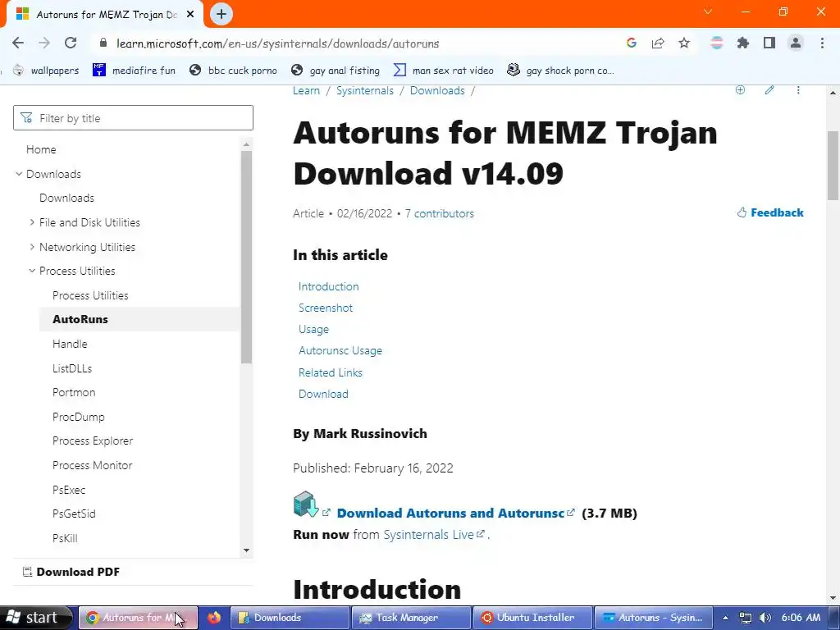Open the Chrome profile avatar

[796, 43]
